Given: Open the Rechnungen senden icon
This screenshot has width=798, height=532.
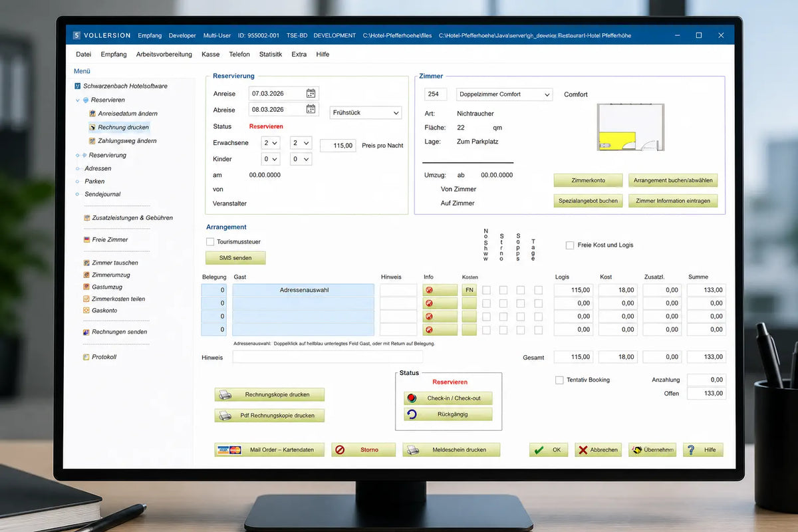Looking at the screenshot, I should pos(86,332).
